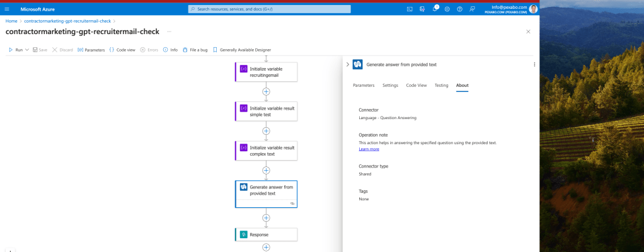Click the Response node icon
Viewport: 644px width, 252px height.
point(244,234)
